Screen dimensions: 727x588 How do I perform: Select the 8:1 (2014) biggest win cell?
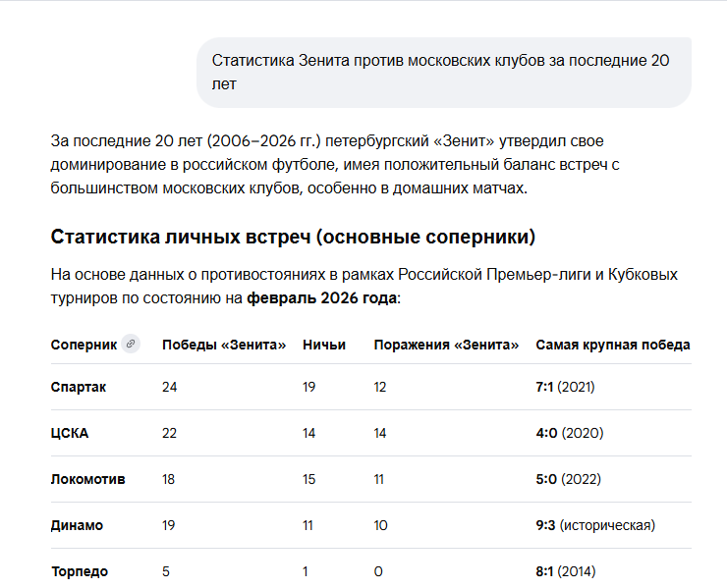point(566,571)
